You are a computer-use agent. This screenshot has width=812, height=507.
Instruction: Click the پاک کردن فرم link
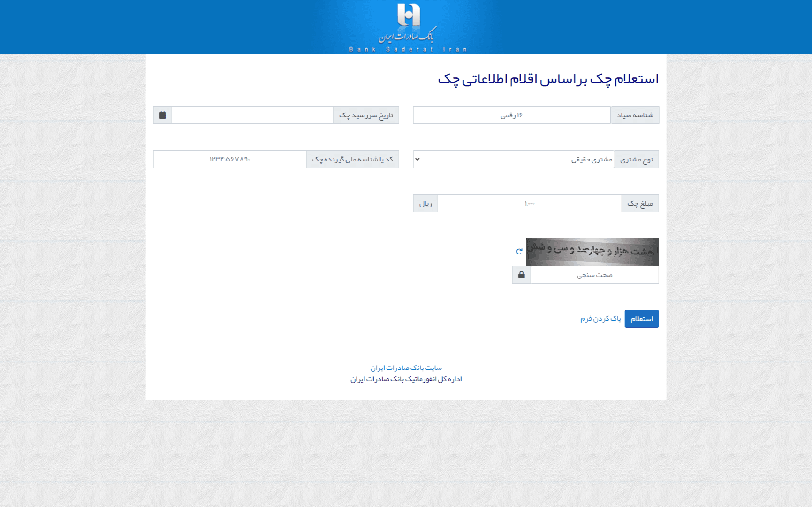[x=601, y=319]
